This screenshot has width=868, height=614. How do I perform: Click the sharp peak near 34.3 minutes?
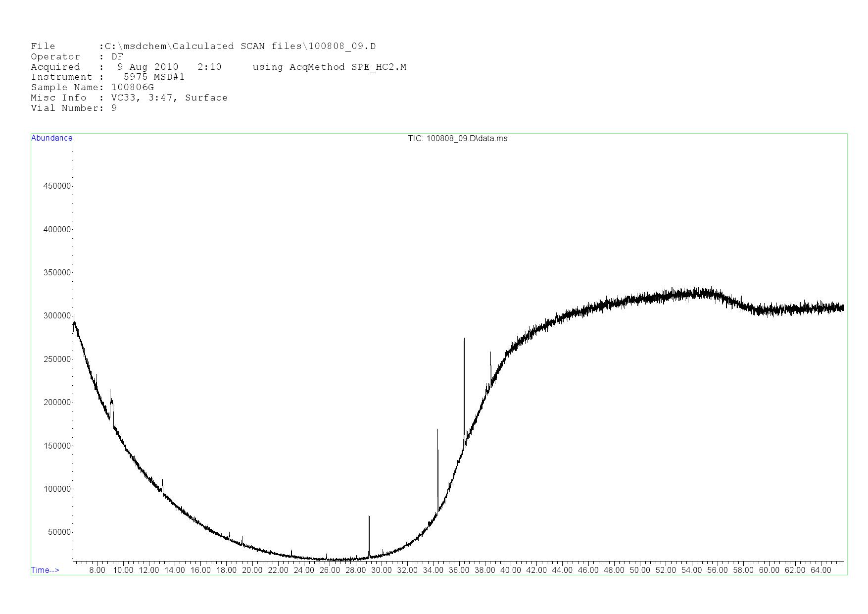pos(437,436)
